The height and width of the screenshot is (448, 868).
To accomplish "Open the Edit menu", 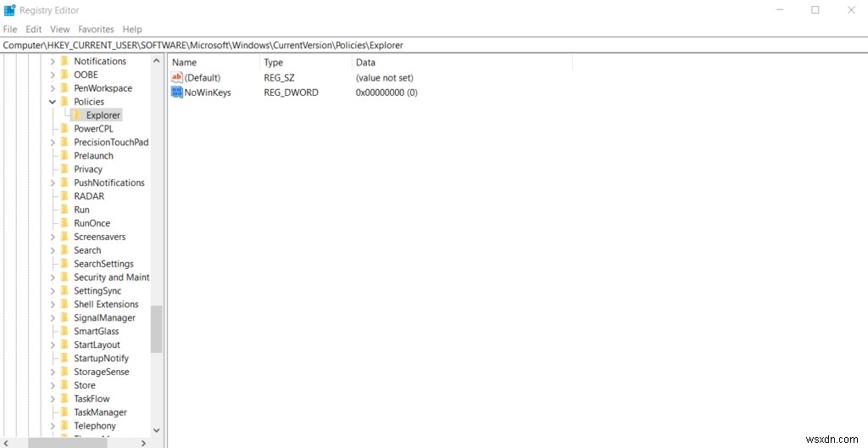I will [x=34, y=29].
